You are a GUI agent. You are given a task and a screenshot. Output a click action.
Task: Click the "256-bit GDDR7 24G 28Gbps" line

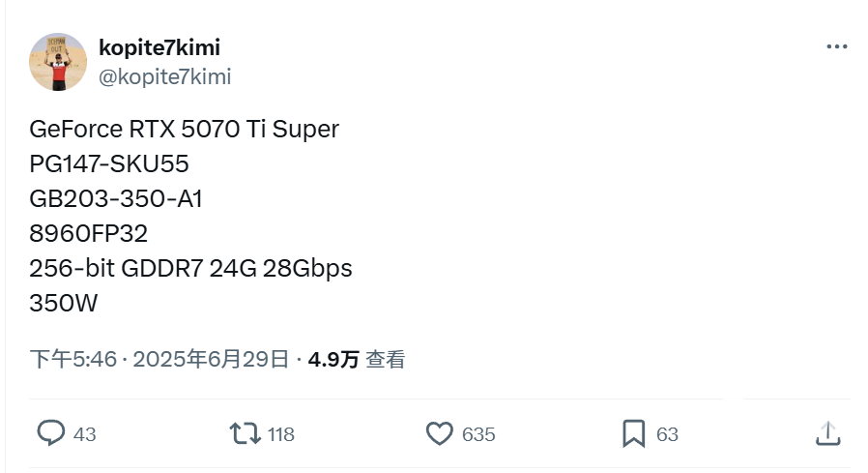[190, 268]
